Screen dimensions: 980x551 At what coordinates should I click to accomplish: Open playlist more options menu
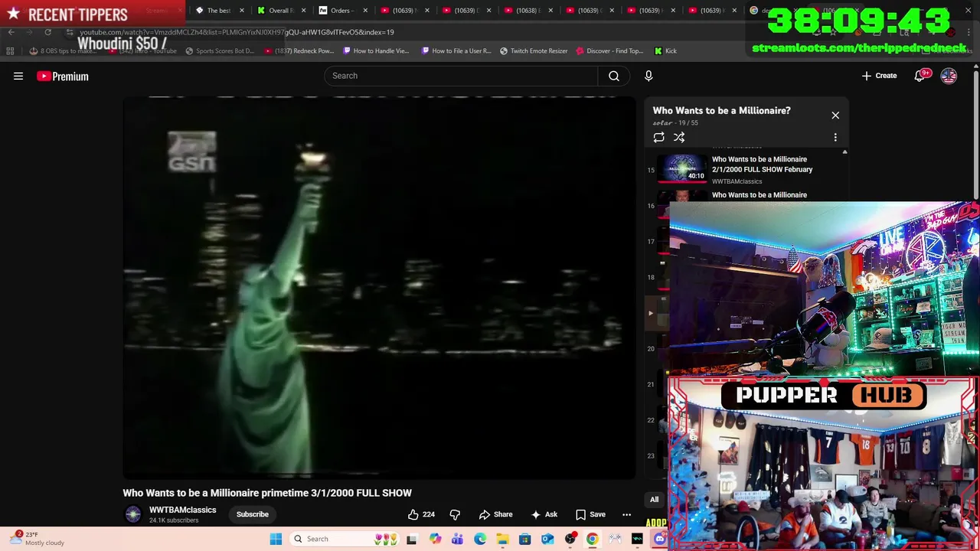835,138
